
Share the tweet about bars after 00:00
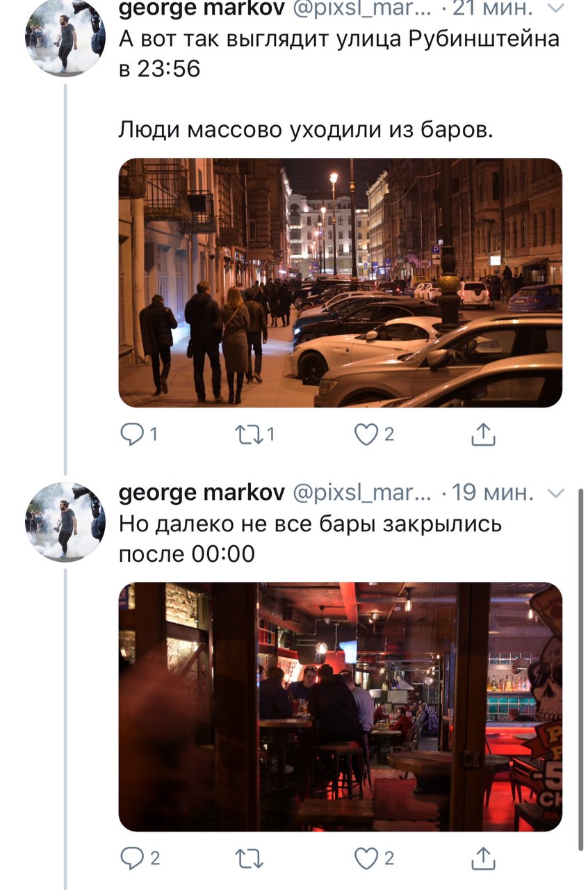tap(484, 859)
